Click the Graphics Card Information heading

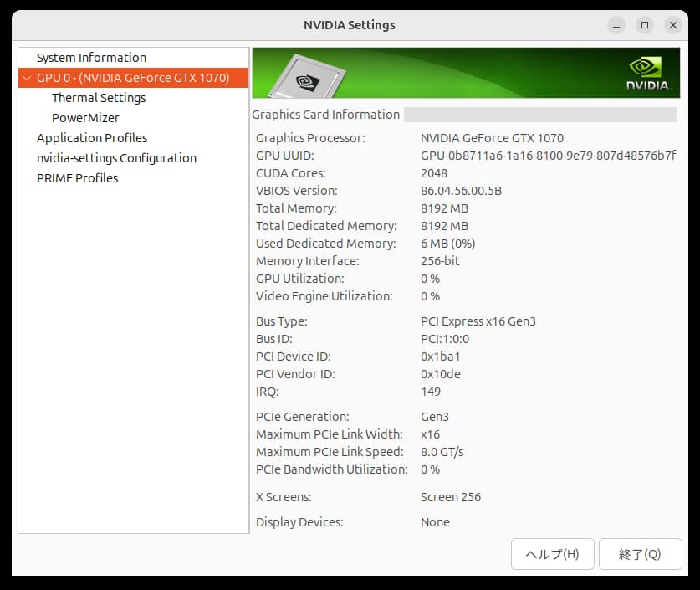pyautogui.click(x=326, y=115)
